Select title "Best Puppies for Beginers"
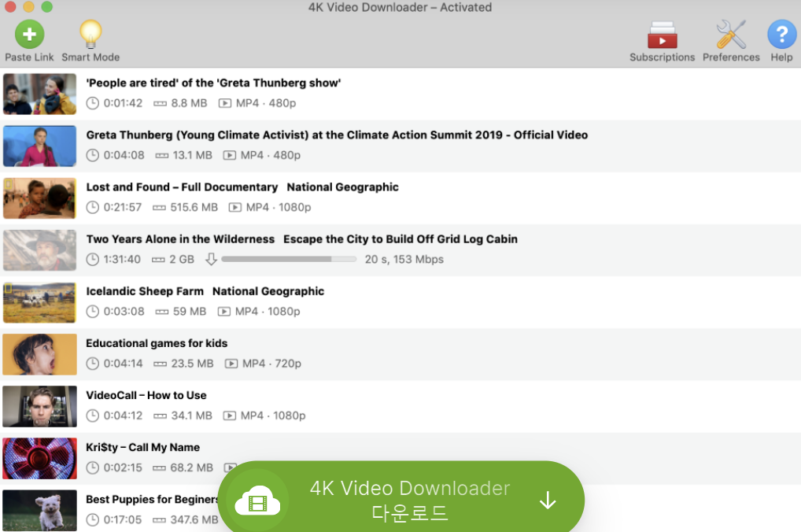Viewport: 801px width, 532px height. [x=152, y=500]
